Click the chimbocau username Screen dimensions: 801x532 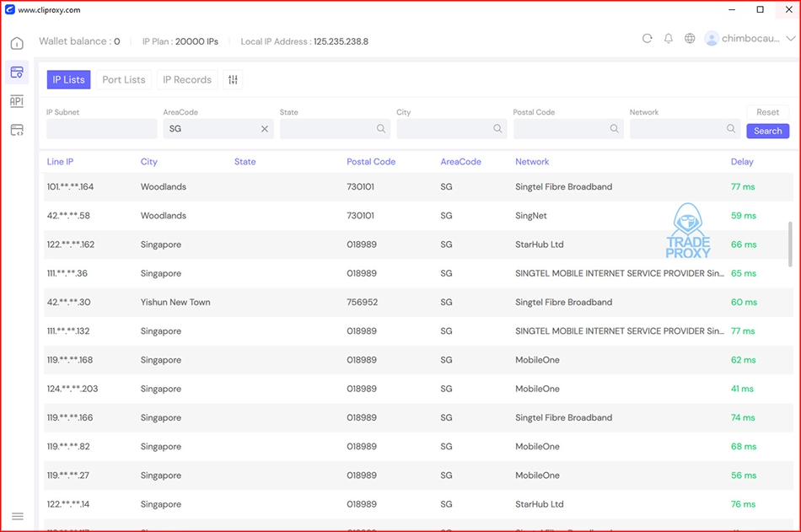[750, 38]
